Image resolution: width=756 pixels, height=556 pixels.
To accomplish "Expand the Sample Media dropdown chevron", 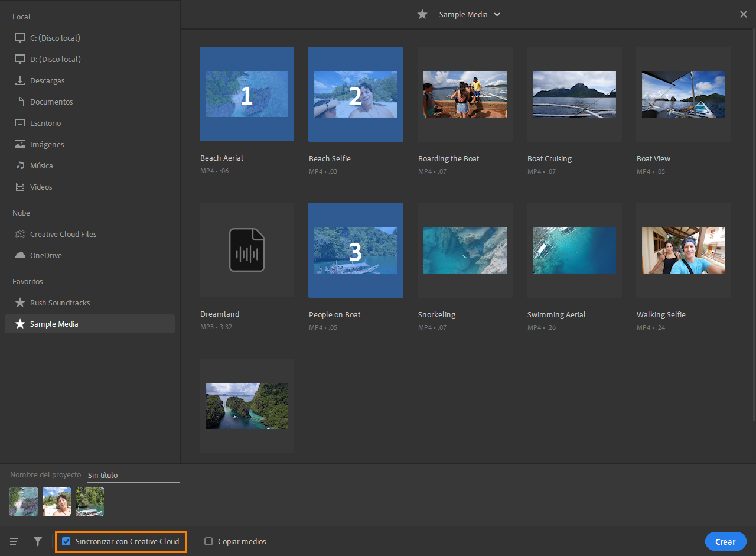I will click(497, 15).
